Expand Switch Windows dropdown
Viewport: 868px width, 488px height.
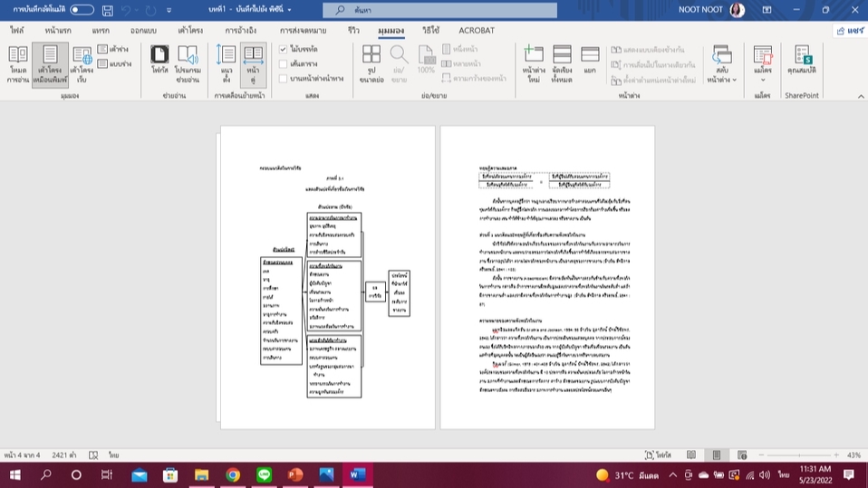tap(722, 64)
